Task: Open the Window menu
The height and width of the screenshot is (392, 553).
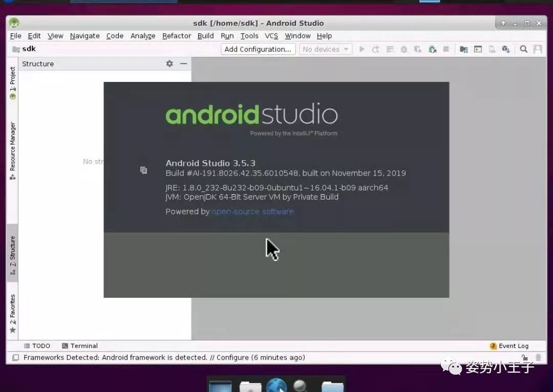Action: coord(297,36)
